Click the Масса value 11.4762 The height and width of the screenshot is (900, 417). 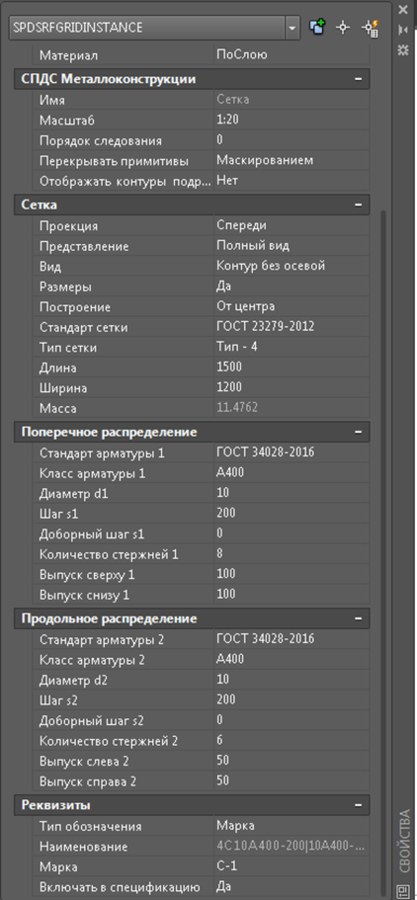coord(291,408)
